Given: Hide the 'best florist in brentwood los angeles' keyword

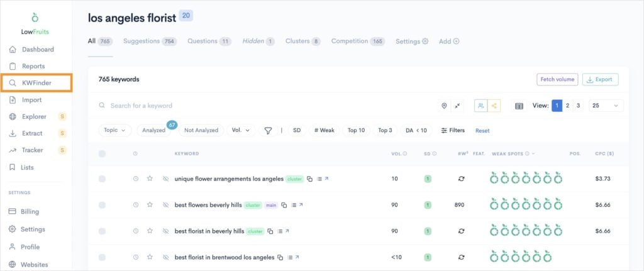Looking at the screenshot, I should pyautogui.click(x=165, y=257).
